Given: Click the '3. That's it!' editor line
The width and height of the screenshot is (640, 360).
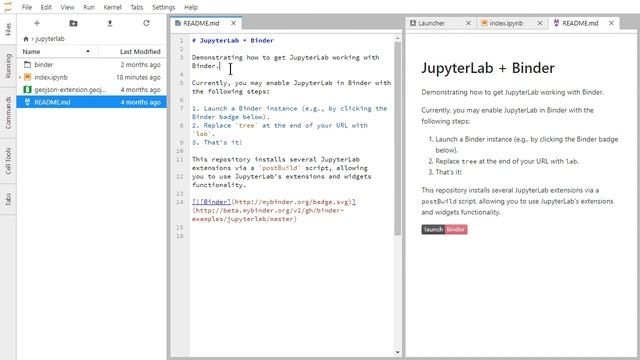Looking at the screenshot, I should click(x=217, y=142).
